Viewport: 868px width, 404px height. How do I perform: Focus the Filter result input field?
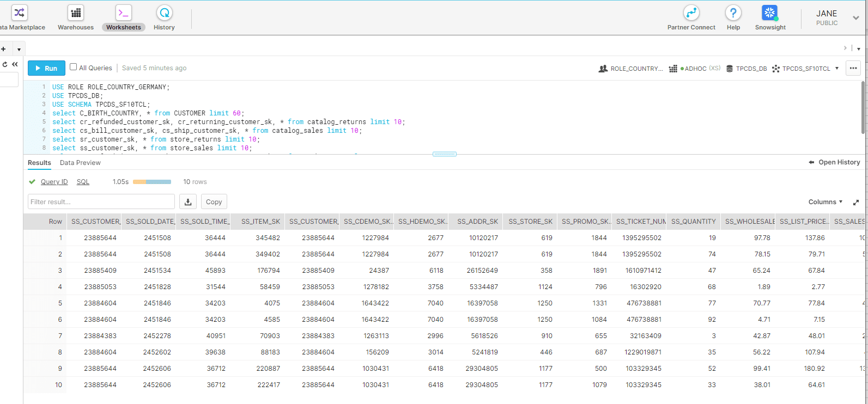pos(101,201)
